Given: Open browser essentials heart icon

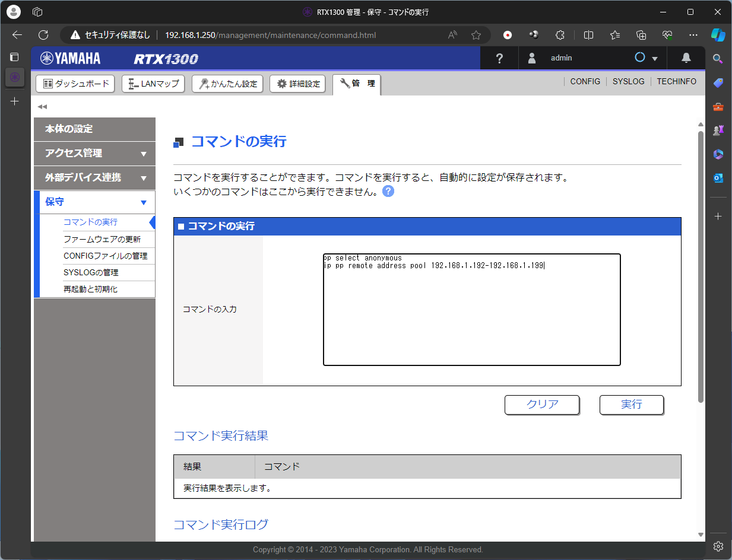Looking at the screenshot, I should [x=667, y=35].
